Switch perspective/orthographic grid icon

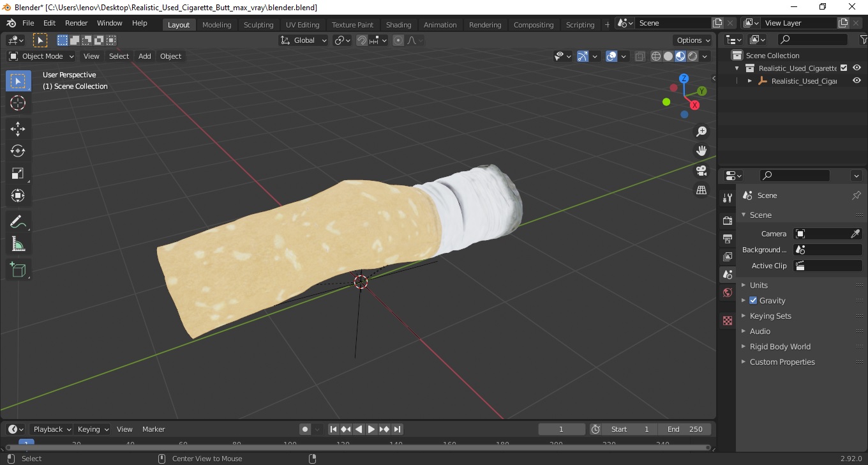click(701, 190)
